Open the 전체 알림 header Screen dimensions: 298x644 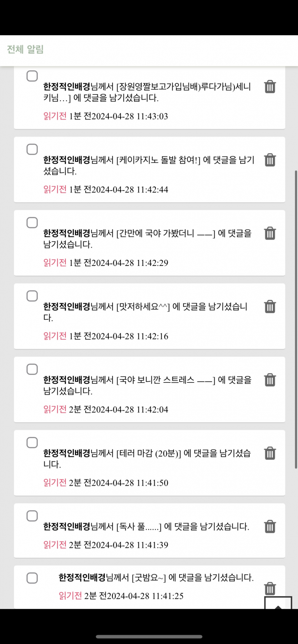pos(25,50)
